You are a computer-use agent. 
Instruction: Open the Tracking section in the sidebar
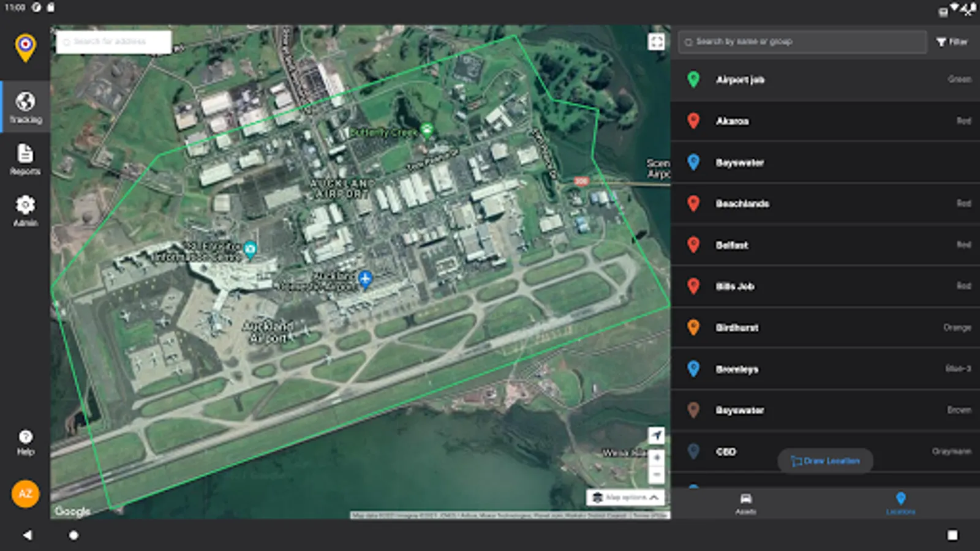click(x=25, y=107)
